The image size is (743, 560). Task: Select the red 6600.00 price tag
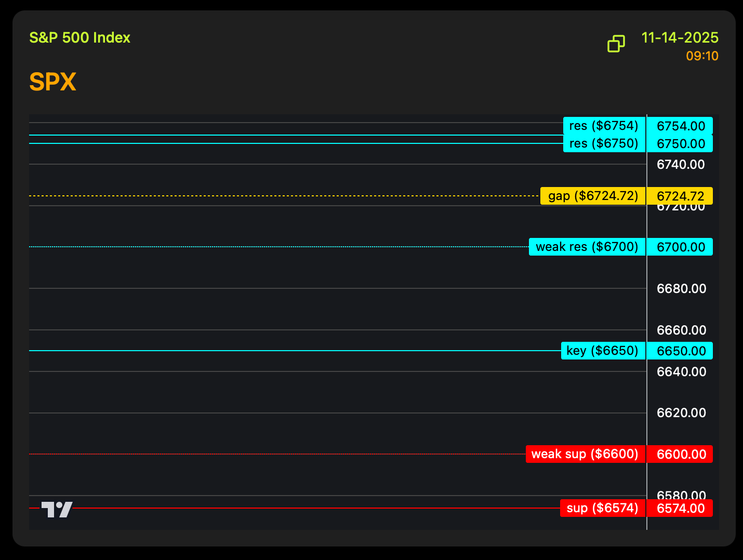(680, 454)
